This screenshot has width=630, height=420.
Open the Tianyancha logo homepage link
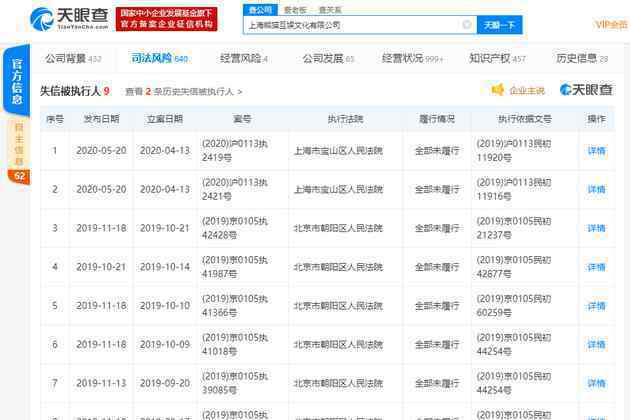tap(70, 18)
